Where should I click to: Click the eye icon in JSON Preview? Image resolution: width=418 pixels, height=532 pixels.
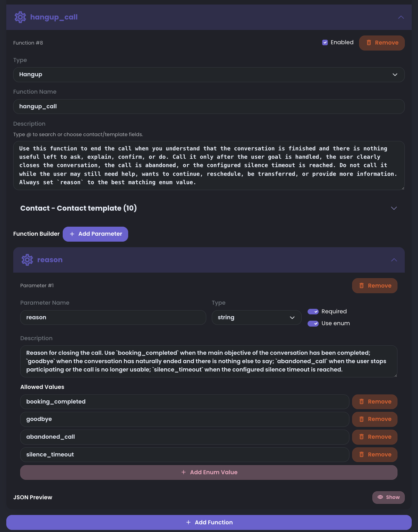tap(380, 497)
